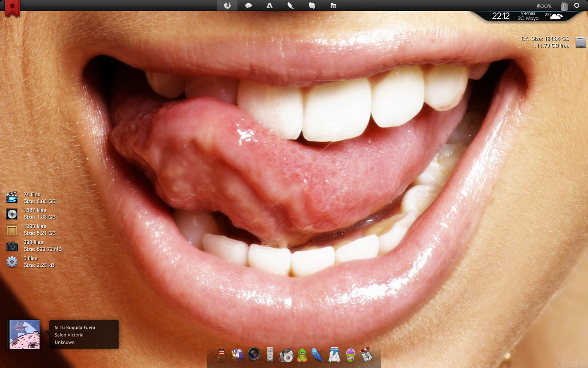Launch the red lever switch dock icon

(366, 355)
